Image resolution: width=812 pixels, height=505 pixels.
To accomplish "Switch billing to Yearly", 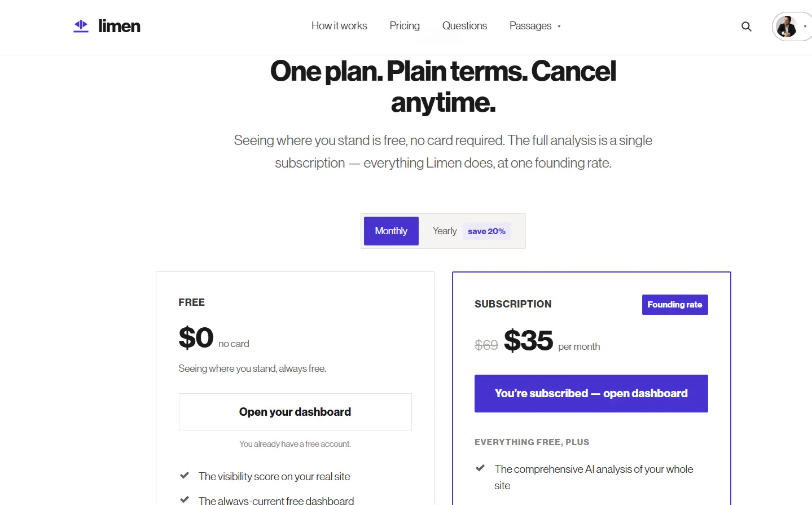I will pos(445,231).
